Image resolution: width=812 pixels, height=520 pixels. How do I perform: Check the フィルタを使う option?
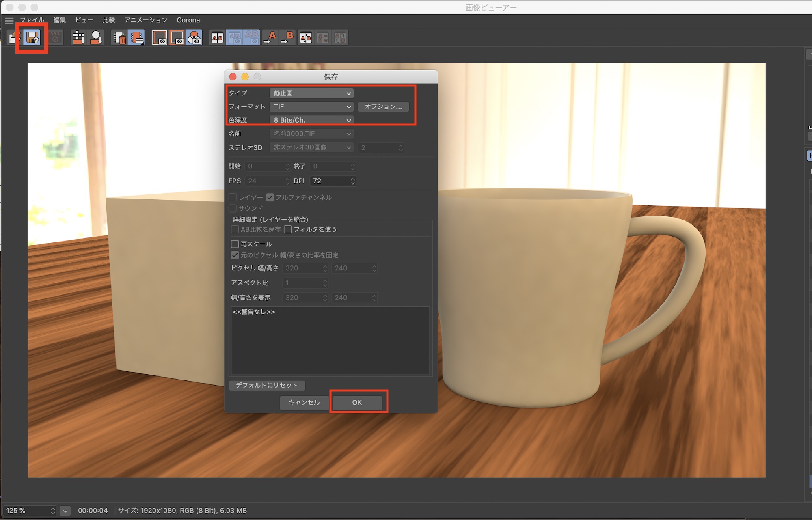[x=288, y=229]
